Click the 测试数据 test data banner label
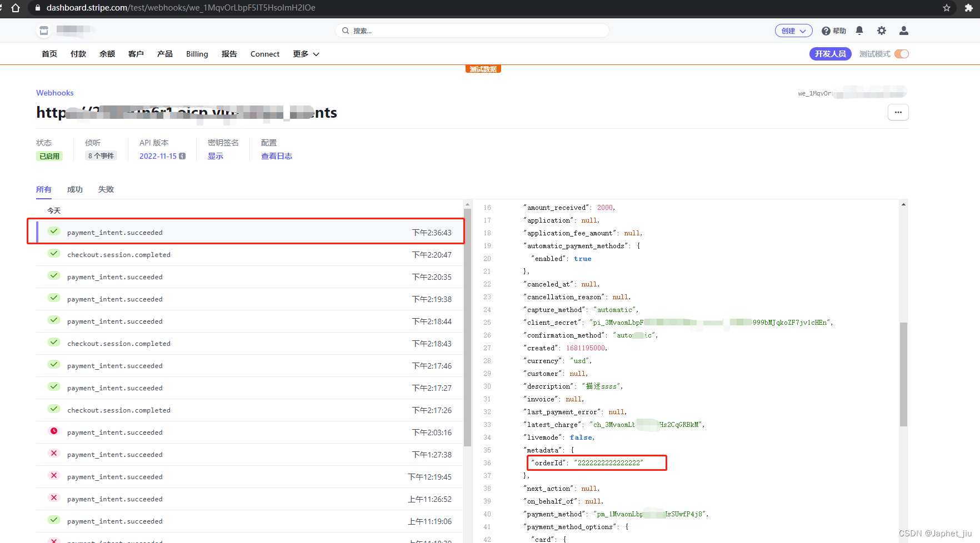Image resolution: width=980 pixels, height=543 pixels. [x=483, y=69]
